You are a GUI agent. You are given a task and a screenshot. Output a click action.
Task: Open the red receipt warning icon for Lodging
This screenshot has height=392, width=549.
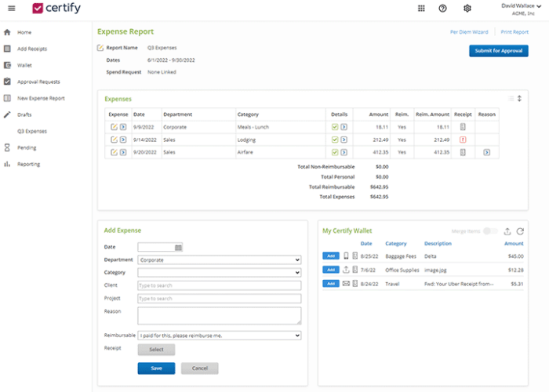[x=463, y=140]
